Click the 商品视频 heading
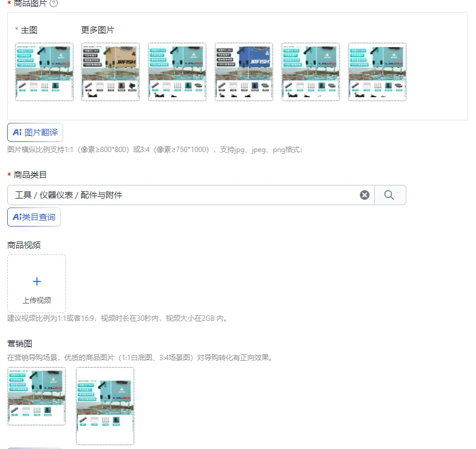 click(24, 245)
